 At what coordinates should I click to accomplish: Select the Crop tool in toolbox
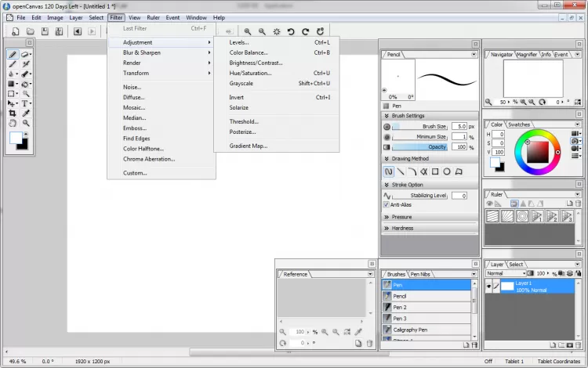pyautogui.click(x=13, y=113)
